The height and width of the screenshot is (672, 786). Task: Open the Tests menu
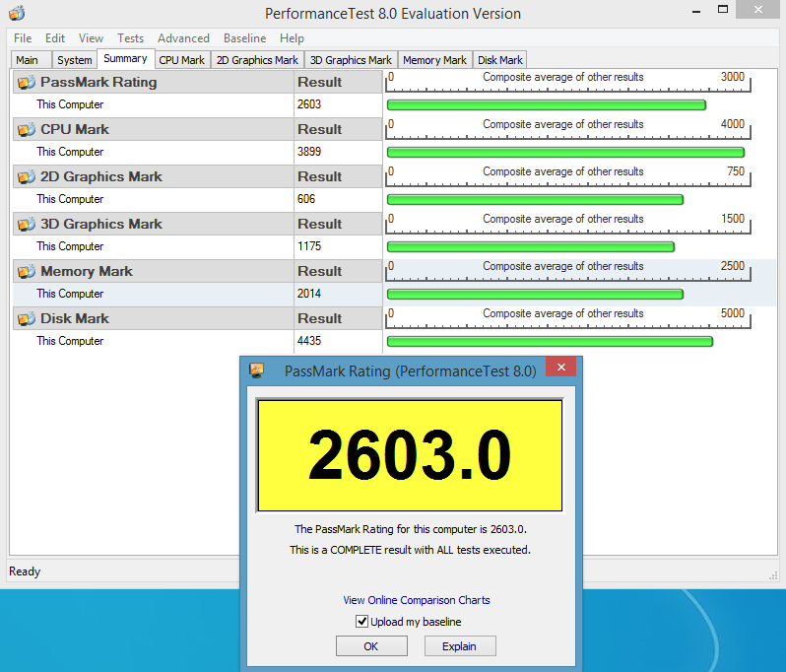pos(130,38)
